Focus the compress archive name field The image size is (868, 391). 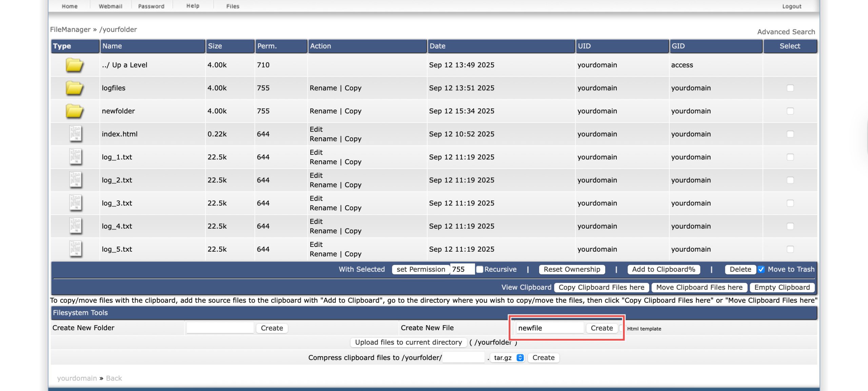[x=463, y=357]
